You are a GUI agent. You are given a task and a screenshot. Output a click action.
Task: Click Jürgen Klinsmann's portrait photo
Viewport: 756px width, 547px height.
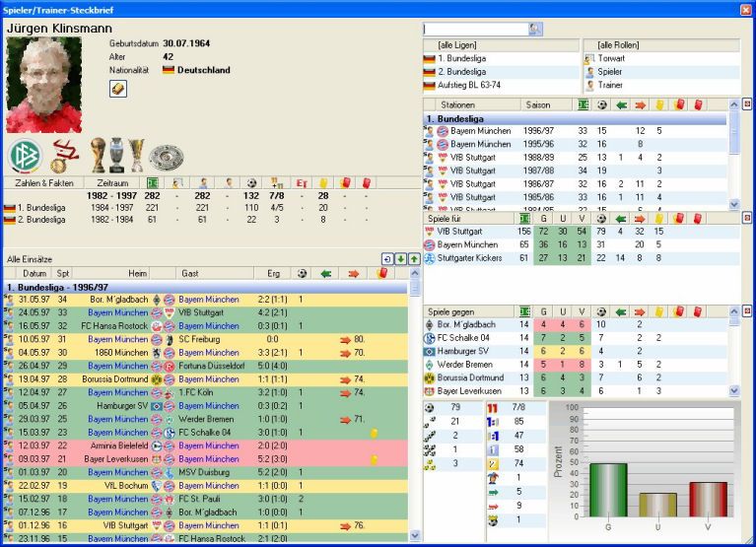(44, 85)
